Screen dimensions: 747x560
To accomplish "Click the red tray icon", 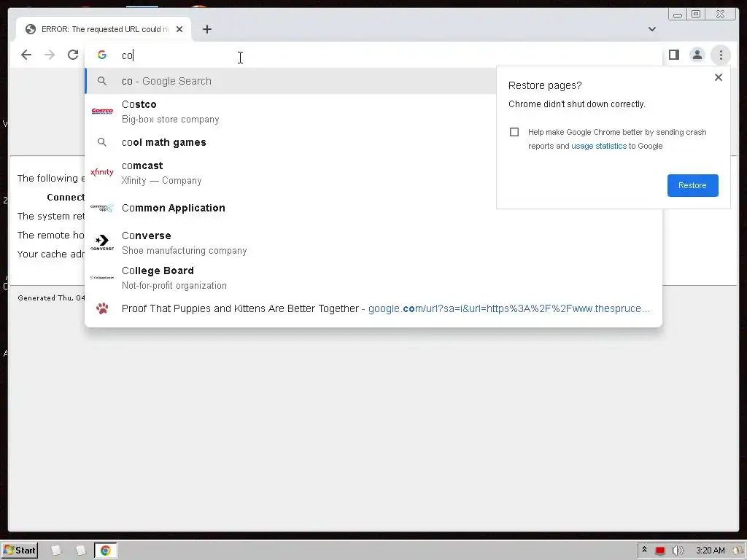I will tap(659, 551).
